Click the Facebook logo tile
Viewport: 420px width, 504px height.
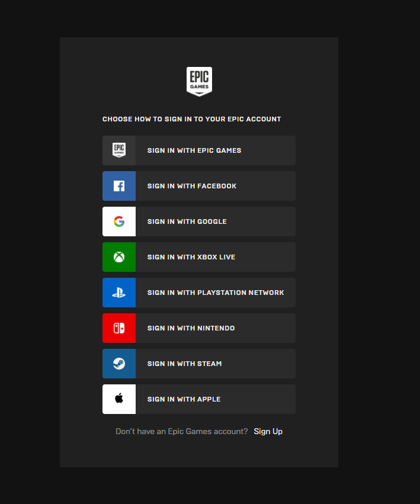click(119, 186)
